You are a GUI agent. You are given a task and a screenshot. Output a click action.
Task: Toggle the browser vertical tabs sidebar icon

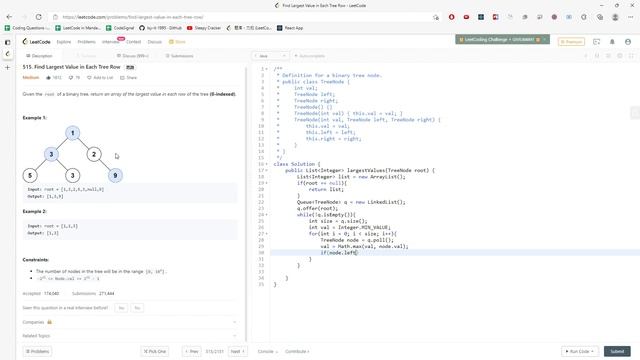click(x=7, y=42)
